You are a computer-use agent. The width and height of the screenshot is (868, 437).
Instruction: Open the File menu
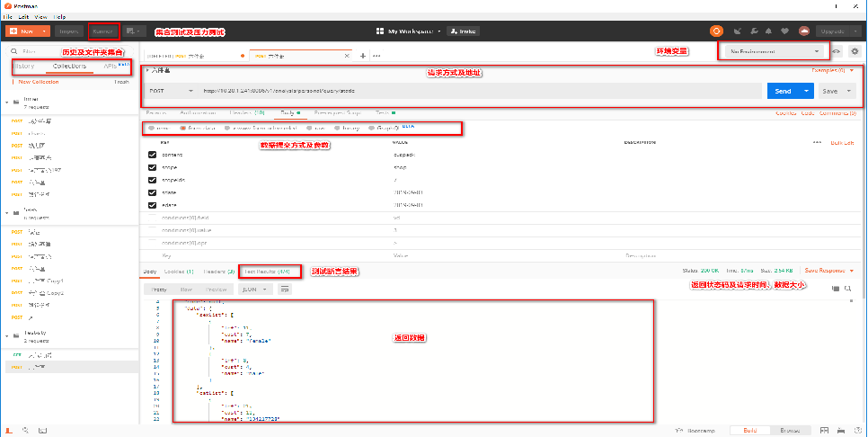coord(8,16)
